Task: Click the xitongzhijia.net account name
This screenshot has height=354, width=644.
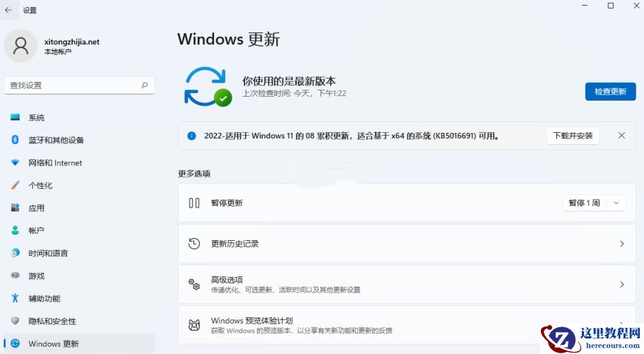Action: (x=72, y=42)
